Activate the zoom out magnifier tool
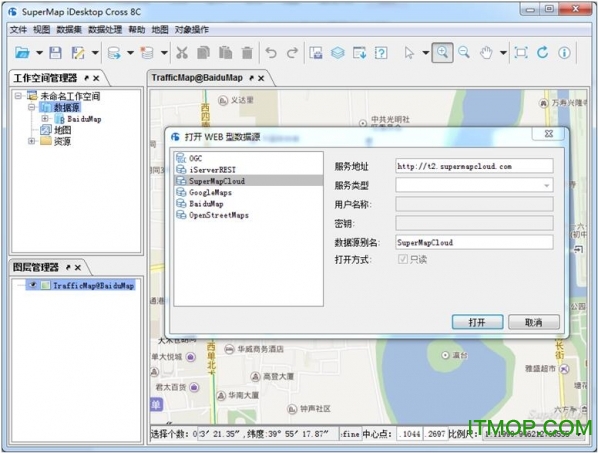The height and width of the screenshot is (453, 598). (464, 53)
